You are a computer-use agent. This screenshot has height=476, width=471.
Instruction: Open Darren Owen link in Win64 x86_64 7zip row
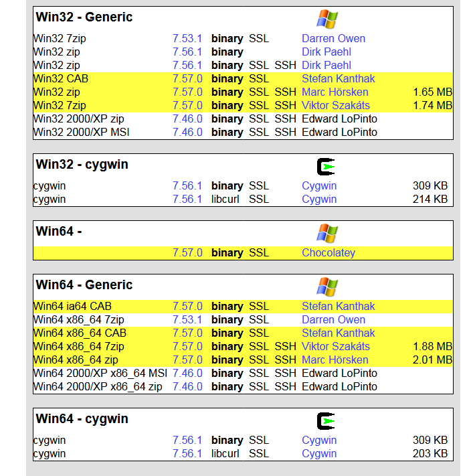coord(333,319)
